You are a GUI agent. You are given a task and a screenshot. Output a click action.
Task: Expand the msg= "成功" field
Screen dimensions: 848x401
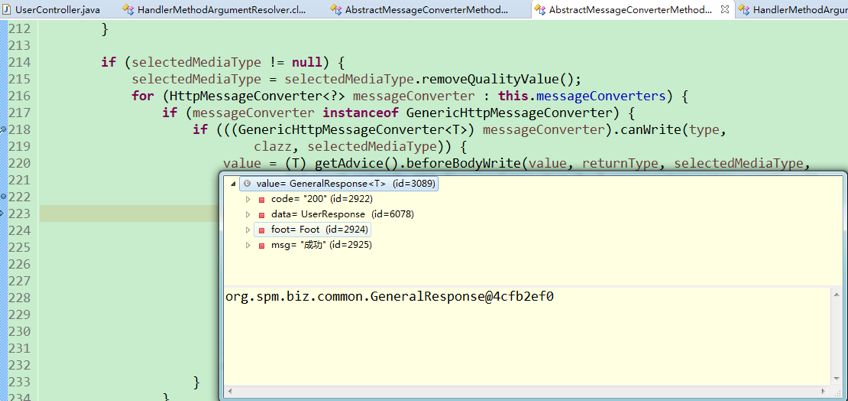tap(248, 245)
